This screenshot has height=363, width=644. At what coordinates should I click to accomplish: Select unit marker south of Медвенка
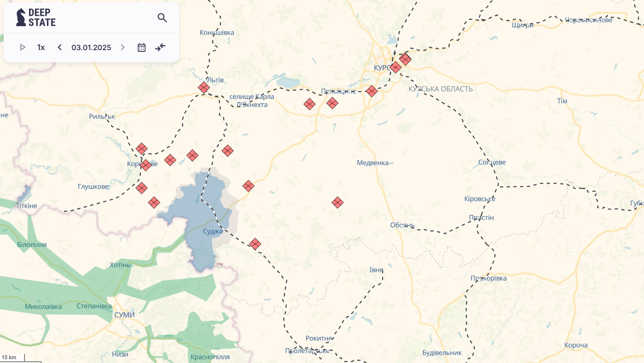tap(338, 203)
